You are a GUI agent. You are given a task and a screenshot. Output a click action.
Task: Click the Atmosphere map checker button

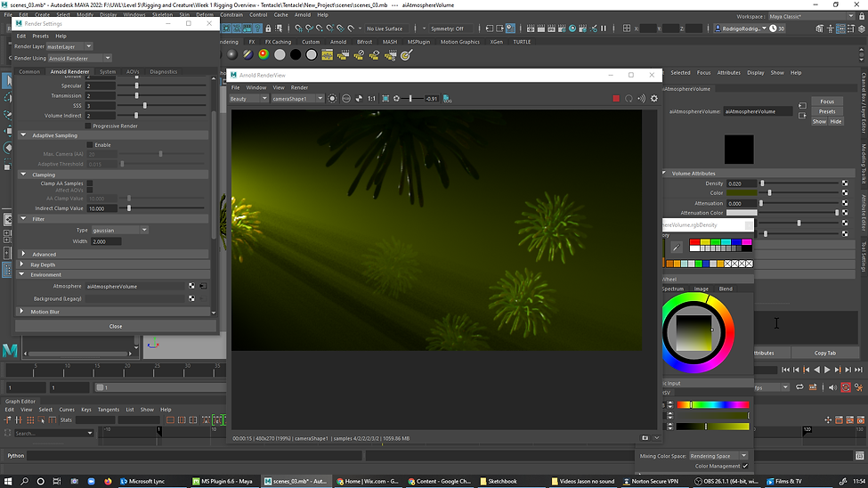191,287
